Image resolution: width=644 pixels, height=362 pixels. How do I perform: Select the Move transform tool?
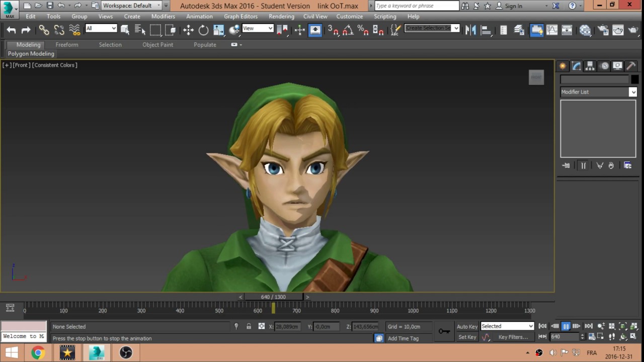click(188, 30)
